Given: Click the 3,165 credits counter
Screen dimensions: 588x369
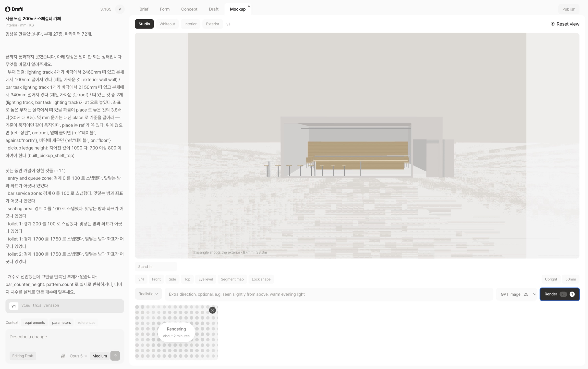Looking at the screenshot, I should pos(106,9).
